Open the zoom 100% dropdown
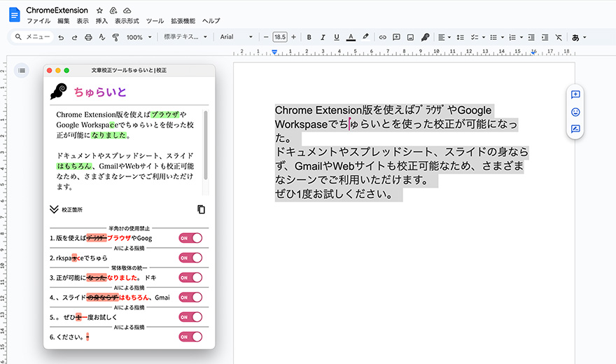 tap(139, 37)
